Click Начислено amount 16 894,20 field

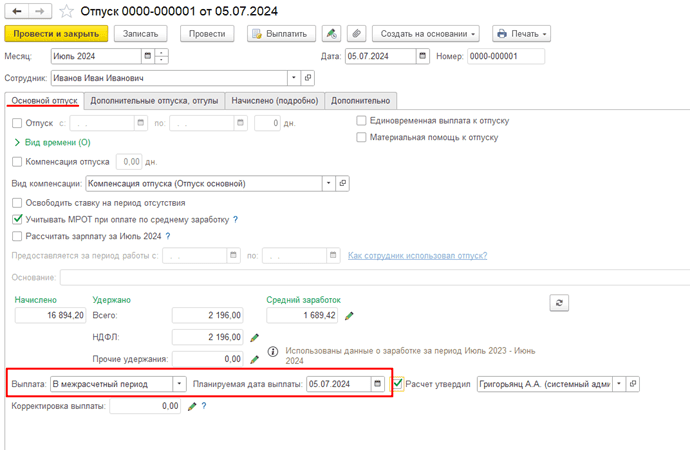(50, 315)
